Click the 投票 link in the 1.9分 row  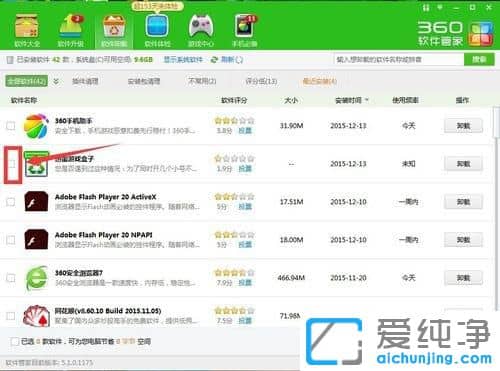tap(245, 169)
